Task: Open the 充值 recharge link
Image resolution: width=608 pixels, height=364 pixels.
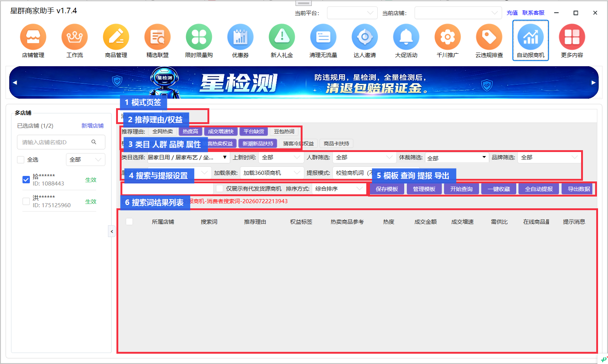Action: (x=512, y=13)
